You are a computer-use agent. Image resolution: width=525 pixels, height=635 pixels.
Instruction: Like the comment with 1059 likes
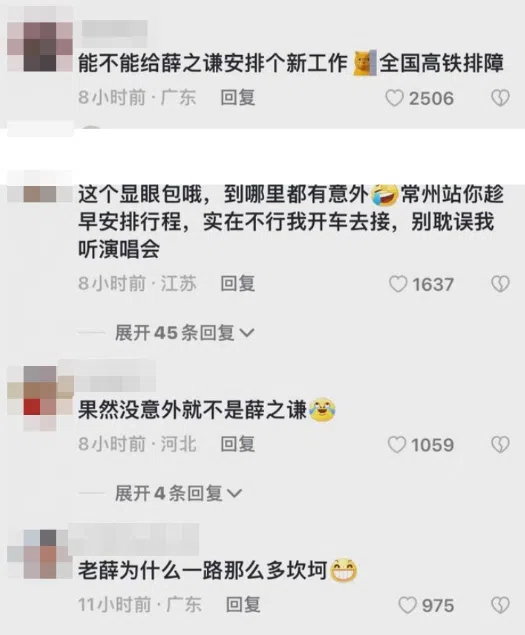397,445
